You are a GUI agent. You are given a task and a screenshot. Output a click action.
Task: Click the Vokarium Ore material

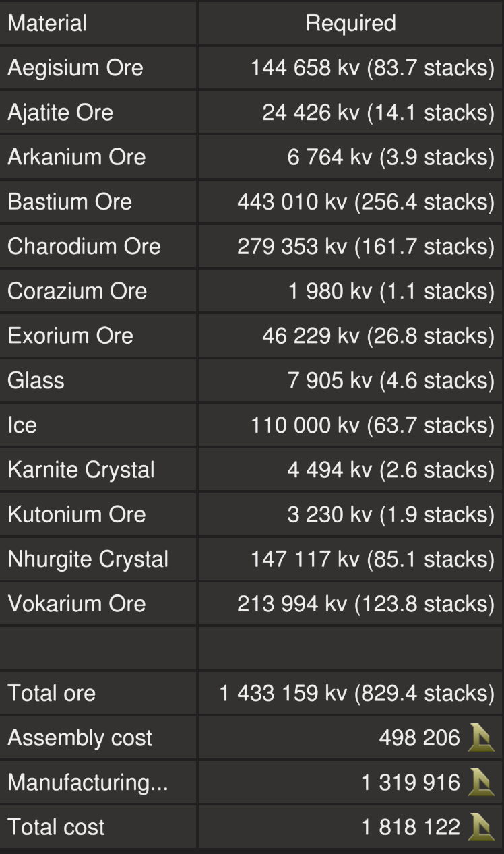tap(77, 604)
